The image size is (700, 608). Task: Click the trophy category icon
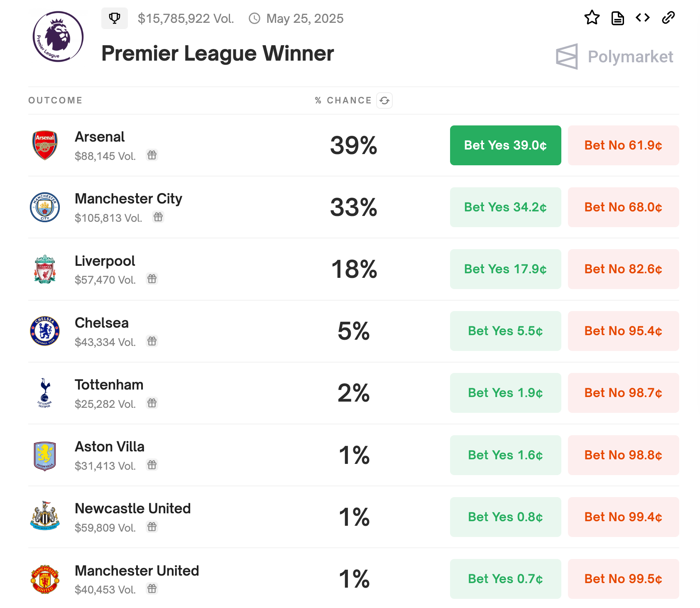pyautogui.click(x=114, y=18)
